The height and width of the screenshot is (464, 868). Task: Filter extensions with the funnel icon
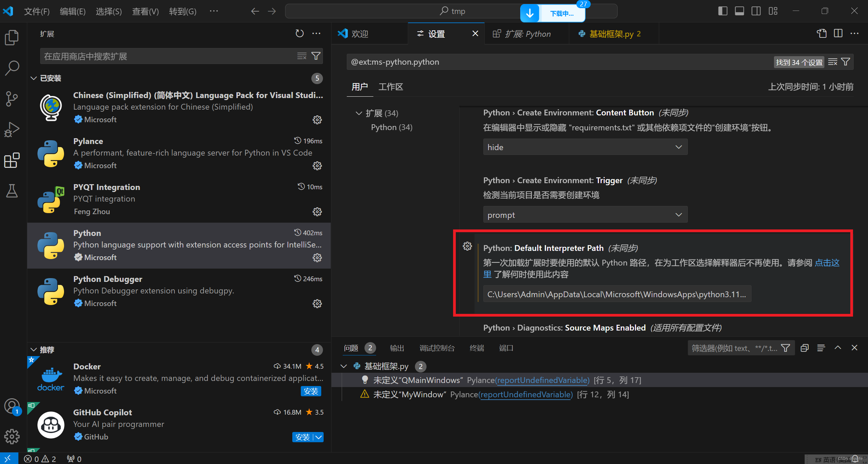[316, 56]
